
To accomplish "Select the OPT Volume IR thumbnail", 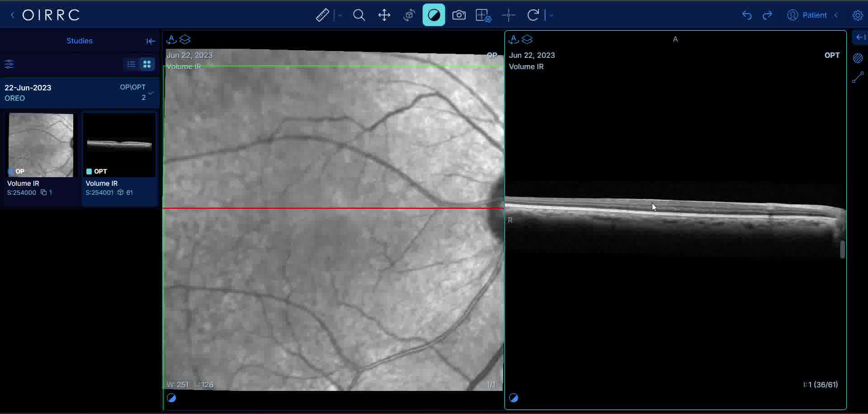I will pyautogui.click(x=119, y=146).
